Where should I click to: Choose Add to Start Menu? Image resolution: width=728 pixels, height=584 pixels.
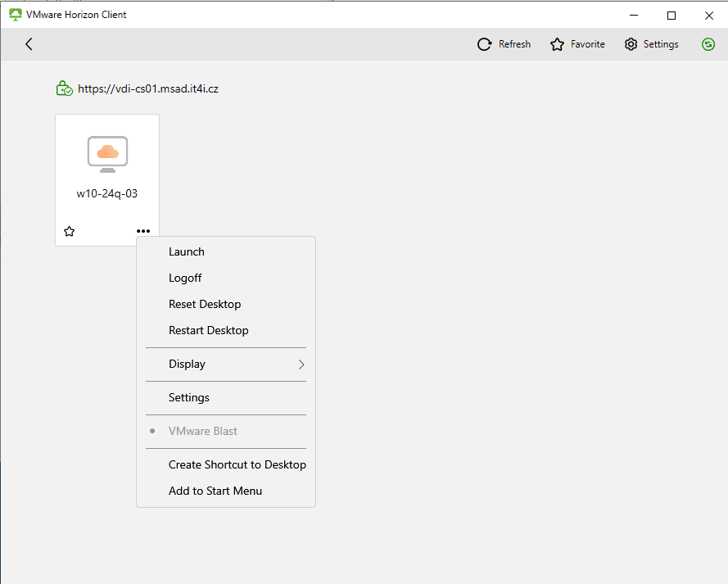215,491
